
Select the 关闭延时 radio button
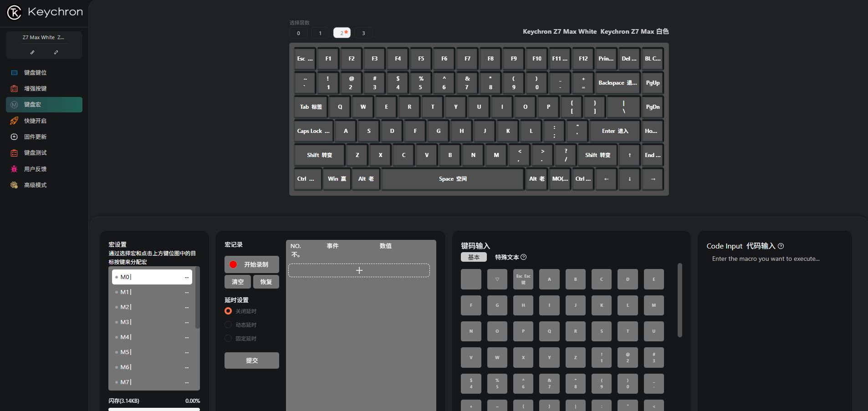point(228,311)
